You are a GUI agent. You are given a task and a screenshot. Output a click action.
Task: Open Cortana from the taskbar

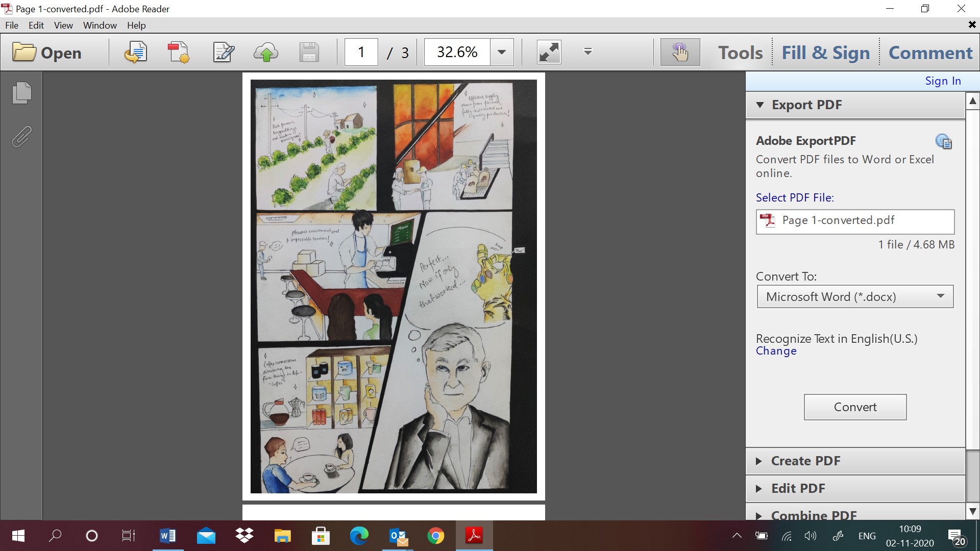[x=92, y=536]
